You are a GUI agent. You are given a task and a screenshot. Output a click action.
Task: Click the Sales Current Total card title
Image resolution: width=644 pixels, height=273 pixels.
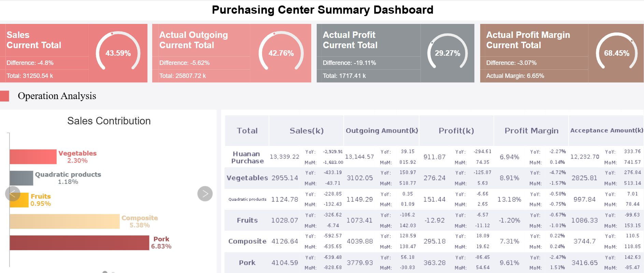point(34,40)
